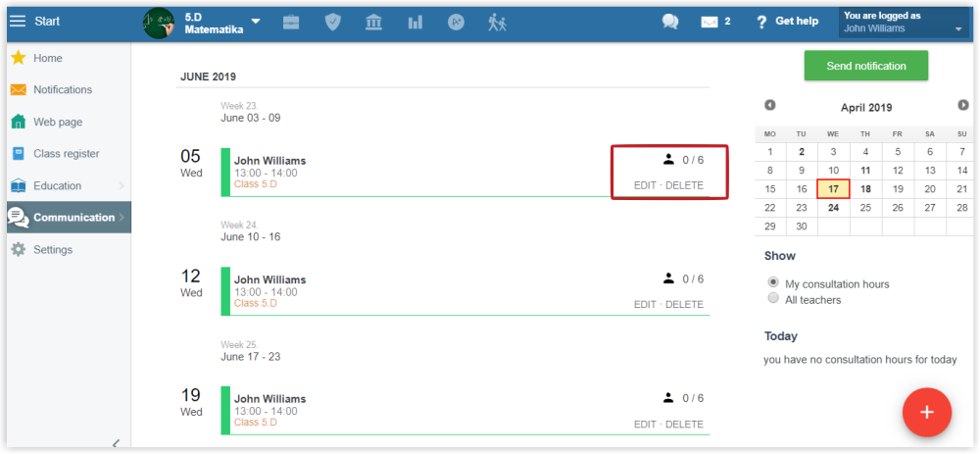
Task: Delete the June 12 consultation hour
Action: pyautogui.click(x=684, y=305)
